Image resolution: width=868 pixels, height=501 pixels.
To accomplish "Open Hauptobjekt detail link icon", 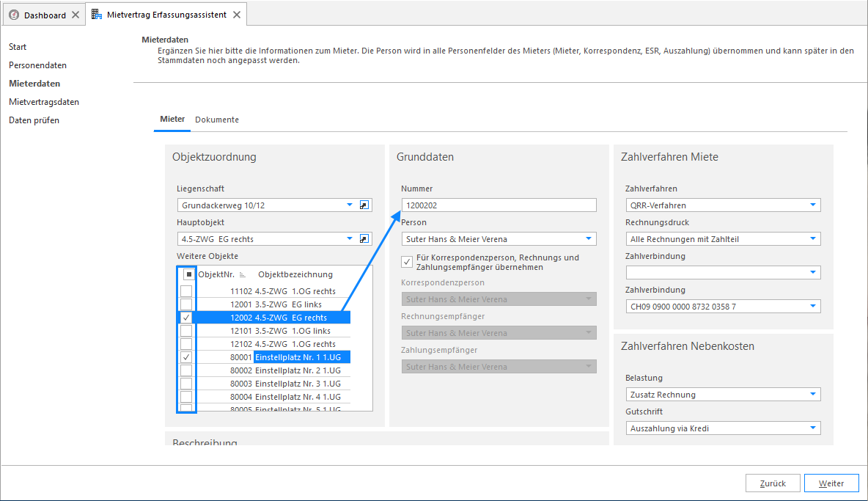I will click(x=364, y=239).
